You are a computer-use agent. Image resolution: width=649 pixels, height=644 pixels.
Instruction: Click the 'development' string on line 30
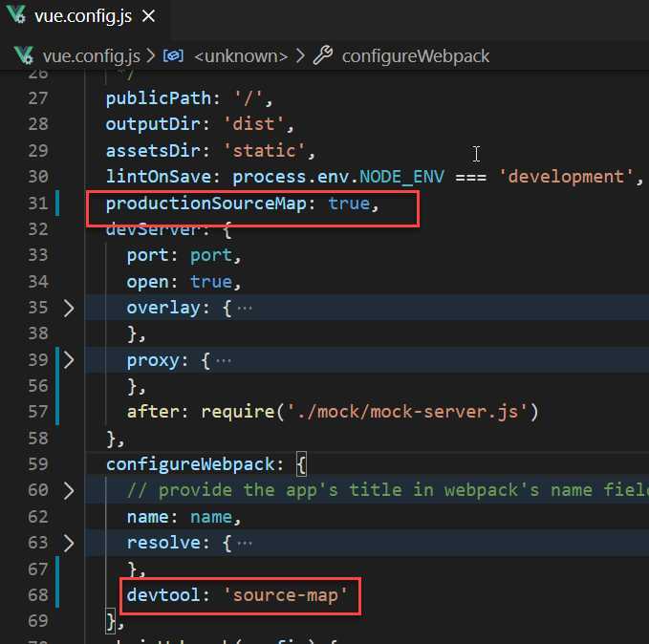[x=566, y=177]
